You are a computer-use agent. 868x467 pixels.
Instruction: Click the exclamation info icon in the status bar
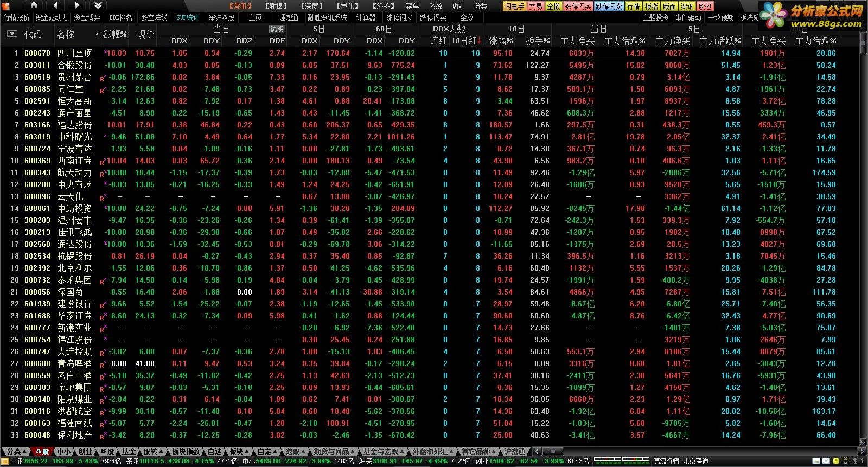pyautogui.click(x=862, y=461)
